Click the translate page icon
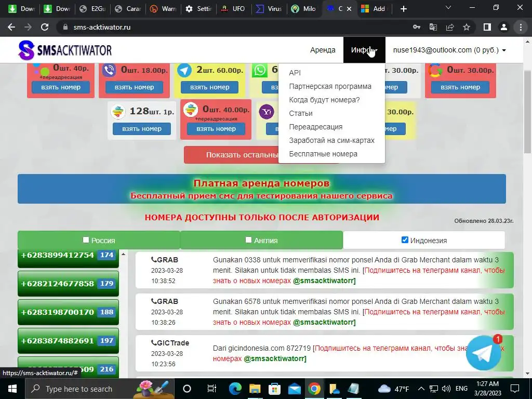Viewport: 532px width, 399px height. [433, 27]
